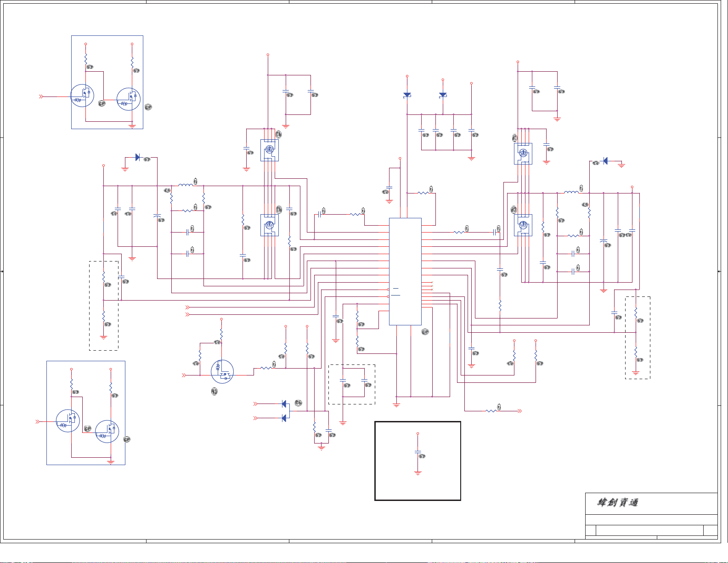Select the single MOSFET symbol below the central-left resistors
The image size is (728, 563).
coord(222,371)
